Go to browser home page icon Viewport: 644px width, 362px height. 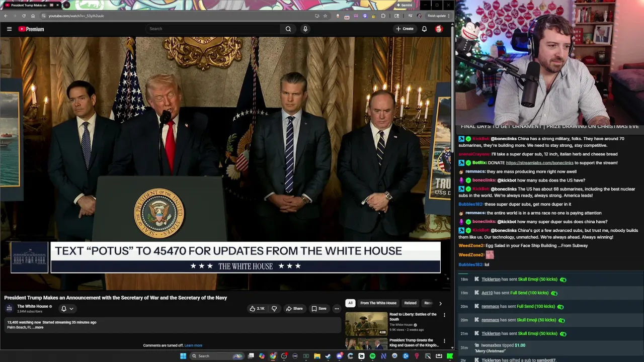coord(33,16)
